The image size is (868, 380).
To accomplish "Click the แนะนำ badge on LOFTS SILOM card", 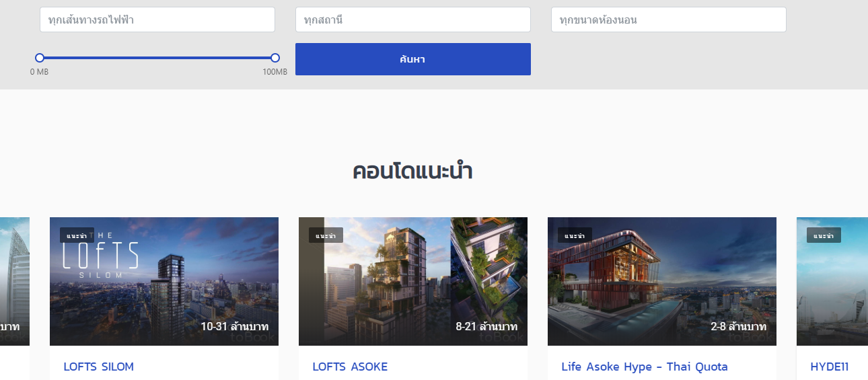I will tap(77, 235).
